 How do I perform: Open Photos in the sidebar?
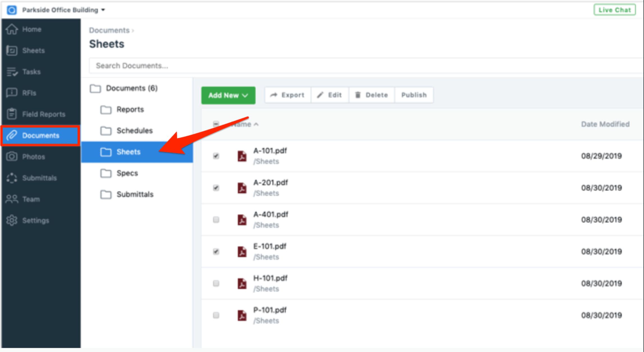point(41,157)
